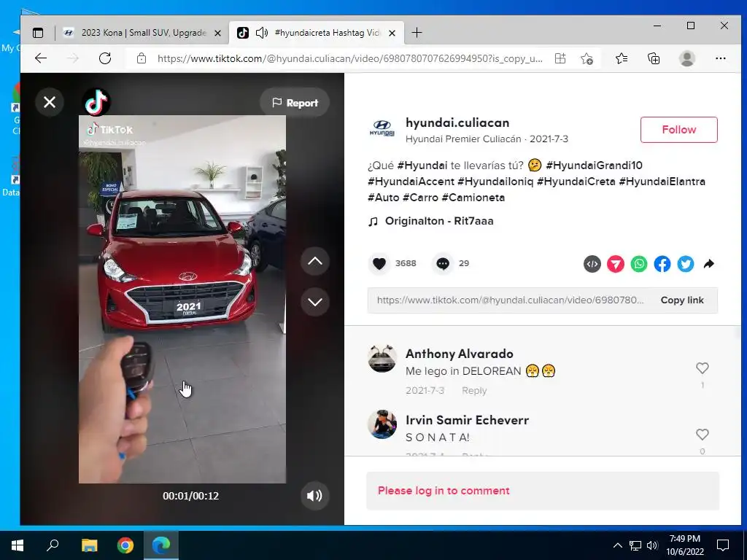This screenshot has height=560, width=747.
Task: Open the Favorites list icon
Action: coord(622,58)
